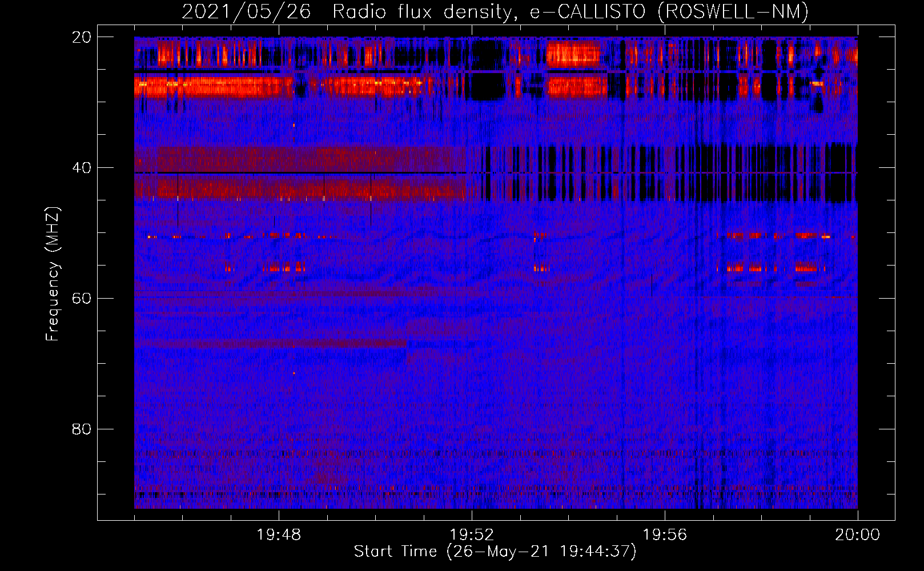The image size is (924, 571).
Task: Click the '60' frequency tick label
Action: (x=82, y=299)
